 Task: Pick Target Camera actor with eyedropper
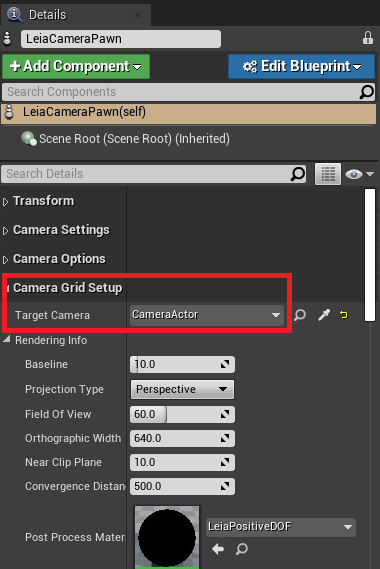(x=324, y=315)
